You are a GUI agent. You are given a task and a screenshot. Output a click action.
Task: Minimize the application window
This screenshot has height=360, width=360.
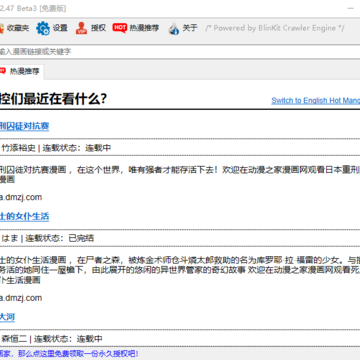(351, 8)
